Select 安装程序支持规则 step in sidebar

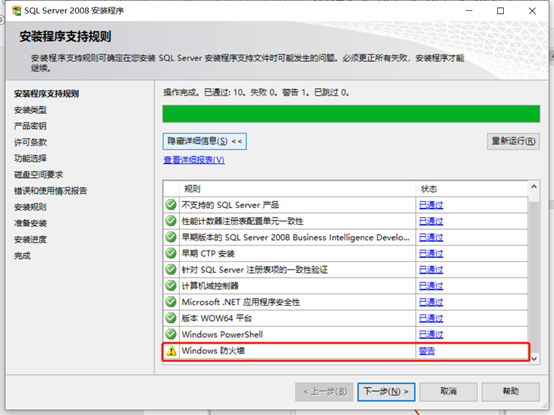pyautogui.click(x=46, y=94)
